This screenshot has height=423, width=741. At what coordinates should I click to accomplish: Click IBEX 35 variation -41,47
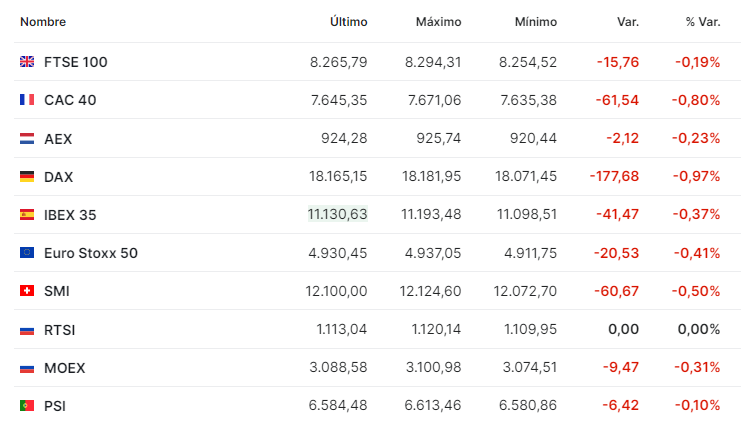point(617,214)
